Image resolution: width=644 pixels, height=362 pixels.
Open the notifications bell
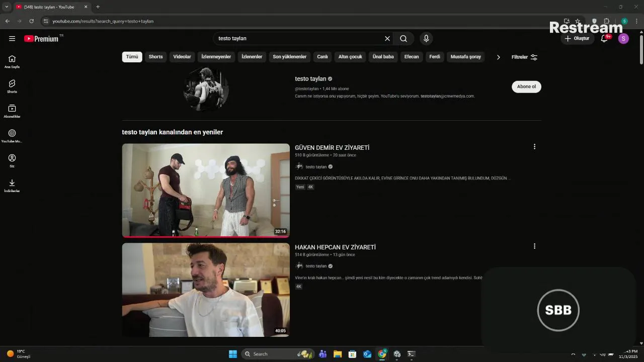click(x=604, y=39)
